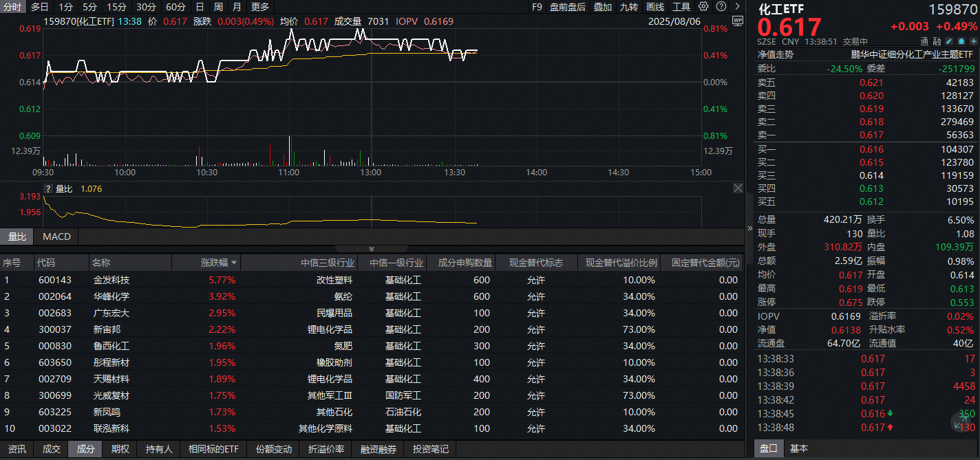Open the 份额变动 tab
The height and width of the screenshot is (460, 980).
coord(274,449)
